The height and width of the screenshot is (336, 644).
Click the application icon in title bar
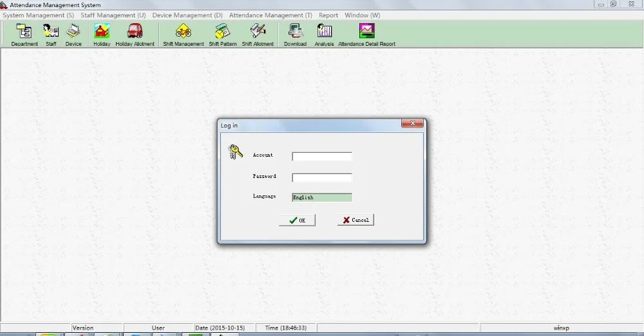click(4, 5)
